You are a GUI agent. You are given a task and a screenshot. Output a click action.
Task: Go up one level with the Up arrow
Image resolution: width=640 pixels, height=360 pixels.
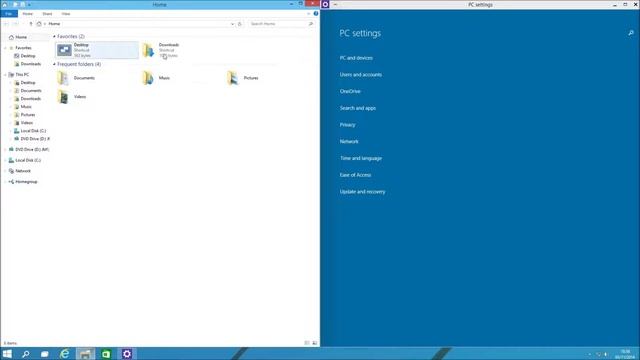coord(31,24)
